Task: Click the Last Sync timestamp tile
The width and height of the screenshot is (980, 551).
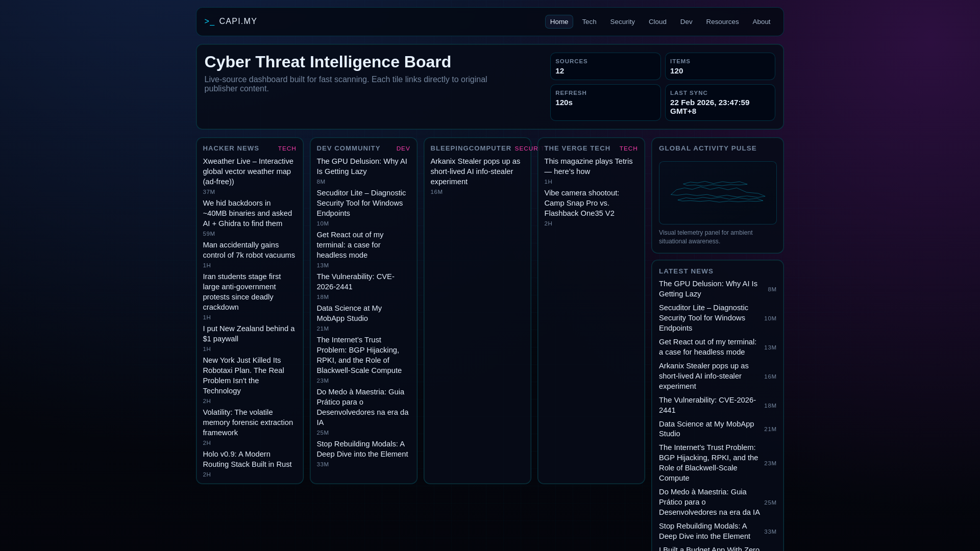Action: point(720,103)
